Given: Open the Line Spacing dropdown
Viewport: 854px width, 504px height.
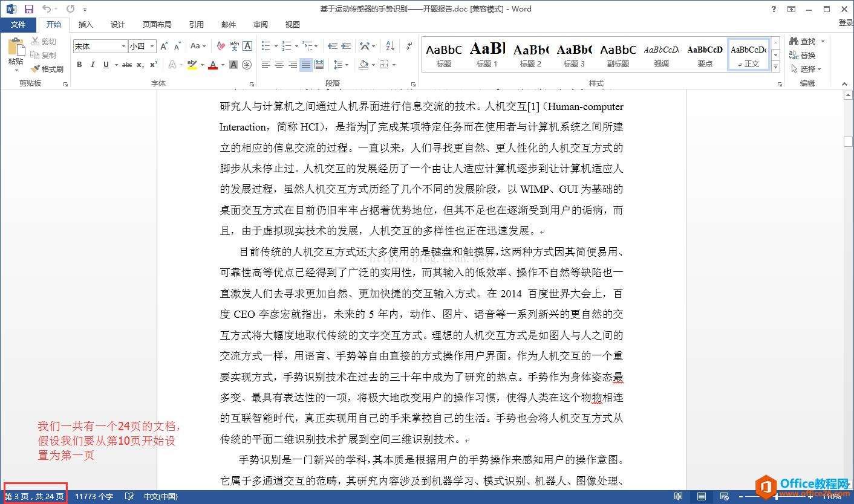Looking at the screenshot, I should (x=341, y=65).
